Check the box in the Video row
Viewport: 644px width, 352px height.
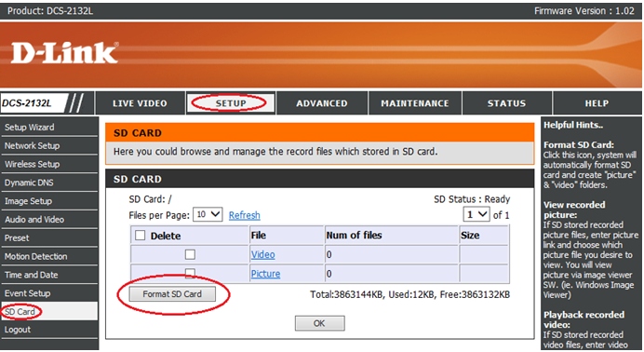click(190, 254)
